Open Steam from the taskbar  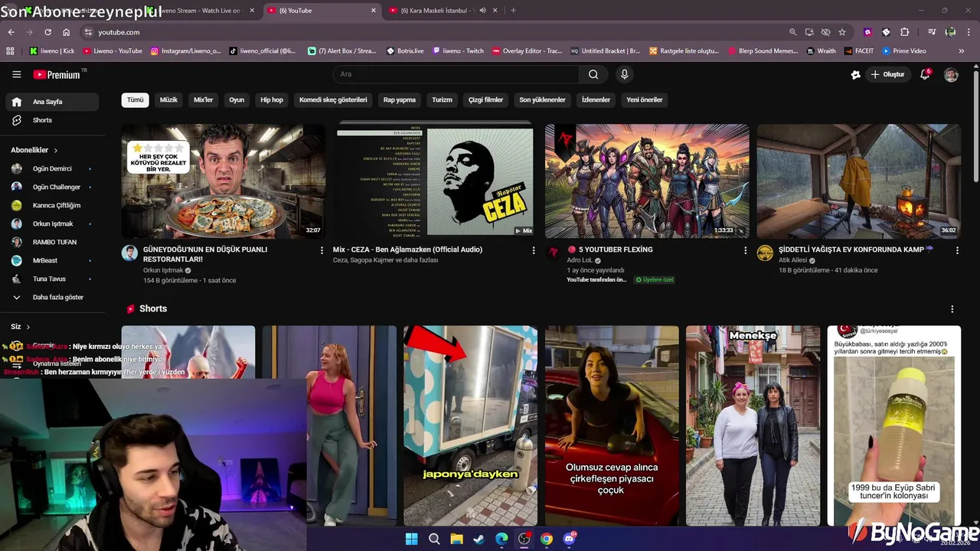(x=479, y=539)
